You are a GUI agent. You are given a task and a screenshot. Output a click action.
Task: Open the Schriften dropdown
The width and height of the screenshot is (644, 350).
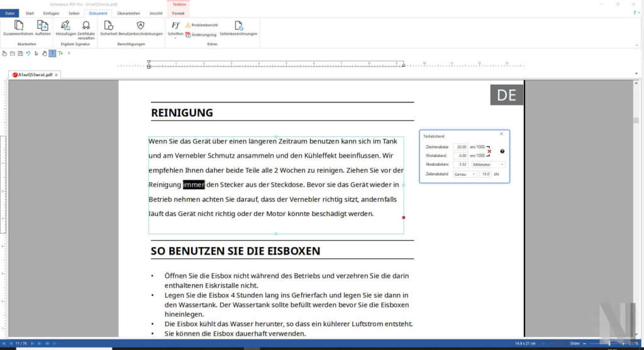click(175, 29)
